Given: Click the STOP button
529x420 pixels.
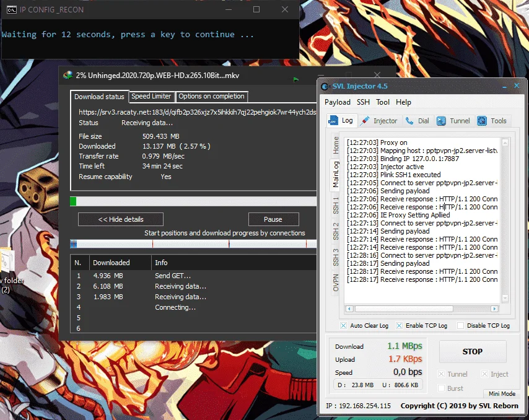Looking at the screenshot, I should point(472,351).
